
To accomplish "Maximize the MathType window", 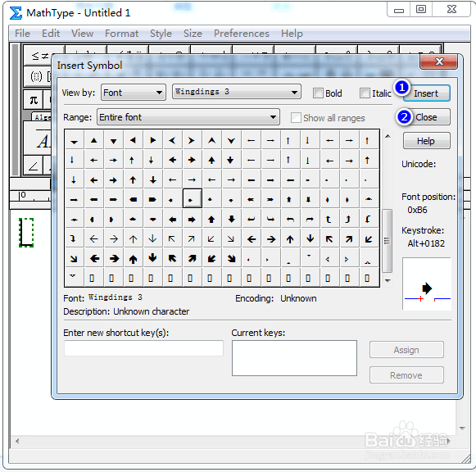I will click(x=421, y=9).
